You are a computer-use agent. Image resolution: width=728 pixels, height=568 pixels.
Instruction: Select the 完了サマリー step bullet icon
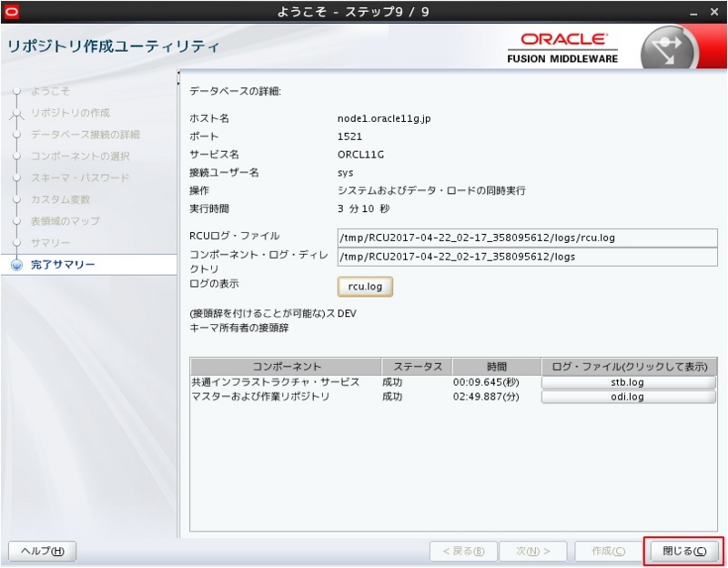16,265
